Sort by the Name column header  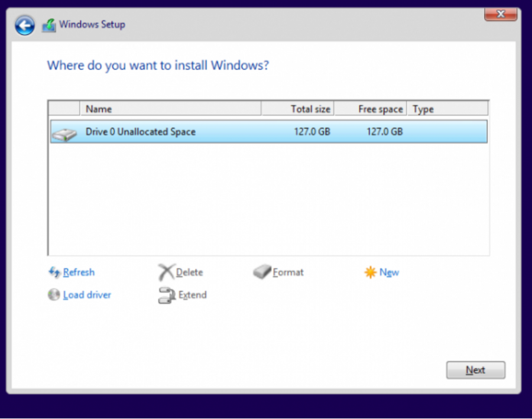tap(171, 109)
